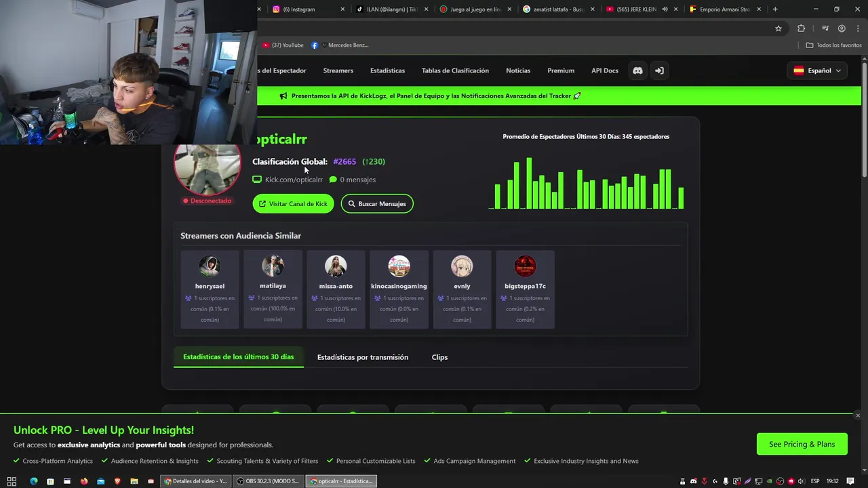Screen dimensions: 868x488
Task: Click the 0 mensajes chat count
Action: click(x=353, y=180)
